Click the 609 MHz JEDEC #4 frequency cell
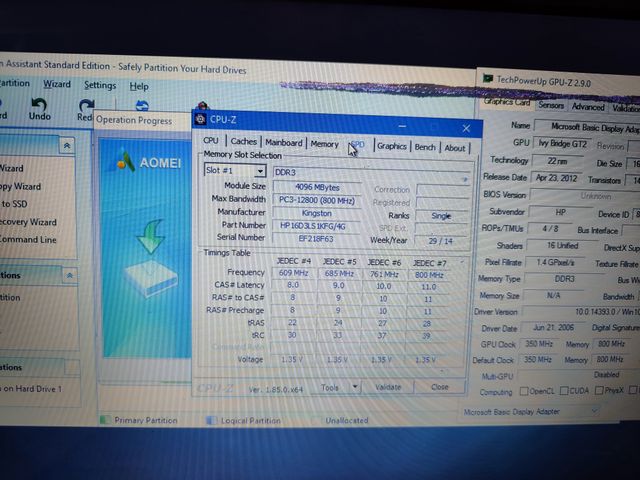Image resolution: width=640 pixels, height=480 pixels. point(293,273)
